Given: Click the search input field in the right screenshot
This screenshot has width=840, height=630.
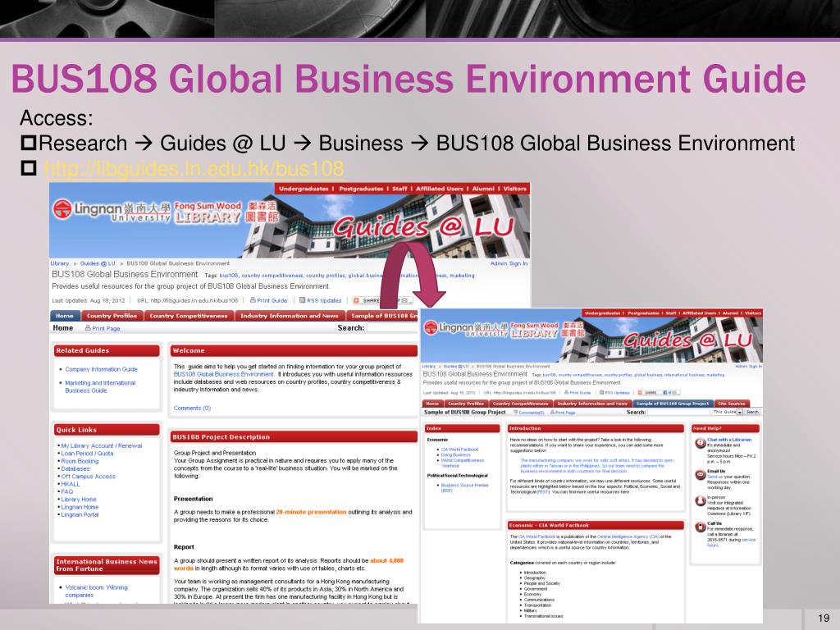Looking at the screenshot, I should point(678,412).
